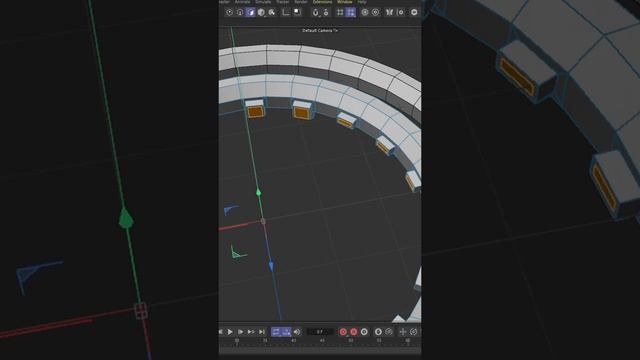Screen dimensions: 640x360
Task: Enable snapping with the magnet icon
Action: (316, 12)
